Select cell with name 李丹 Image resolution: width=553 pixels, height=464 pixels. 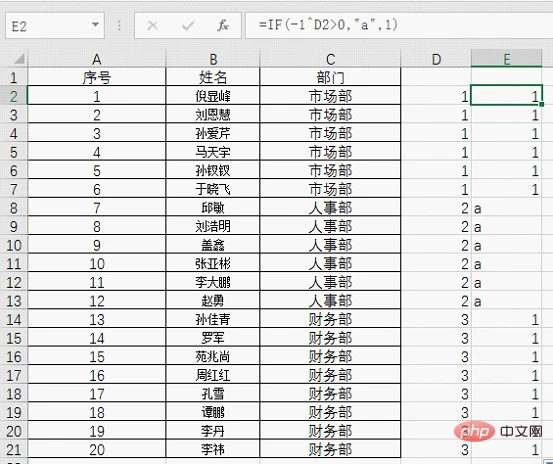coord(213,431)
